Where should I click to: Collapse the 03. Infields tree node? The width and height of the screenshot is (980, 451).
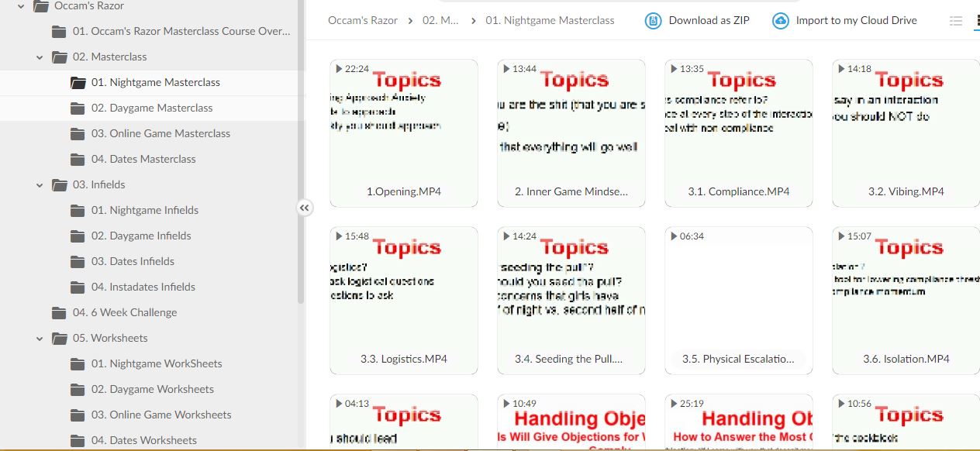[x=40, y=185]
